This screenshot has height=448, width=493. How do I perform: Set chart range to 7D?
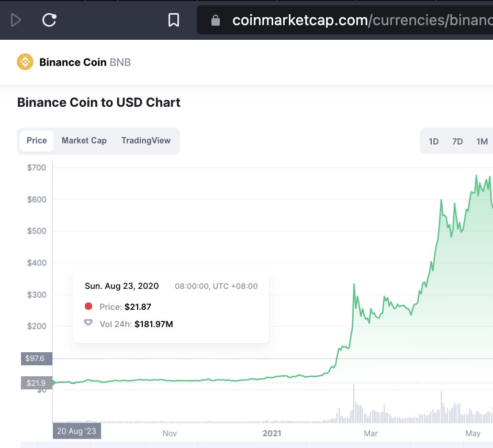coord(457,142)
